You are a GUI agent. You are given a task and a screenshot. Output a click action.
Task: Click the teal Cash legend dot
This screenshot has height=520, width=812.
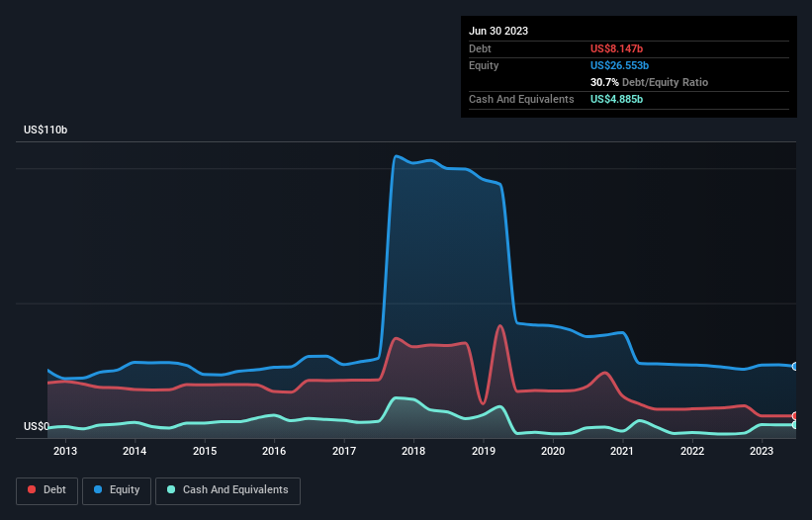pyautogui.click(x=171, y=489)
